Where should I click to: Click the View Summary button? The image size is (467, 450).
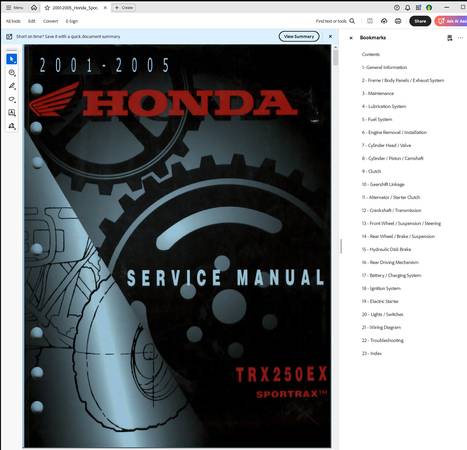coord(299,36)
